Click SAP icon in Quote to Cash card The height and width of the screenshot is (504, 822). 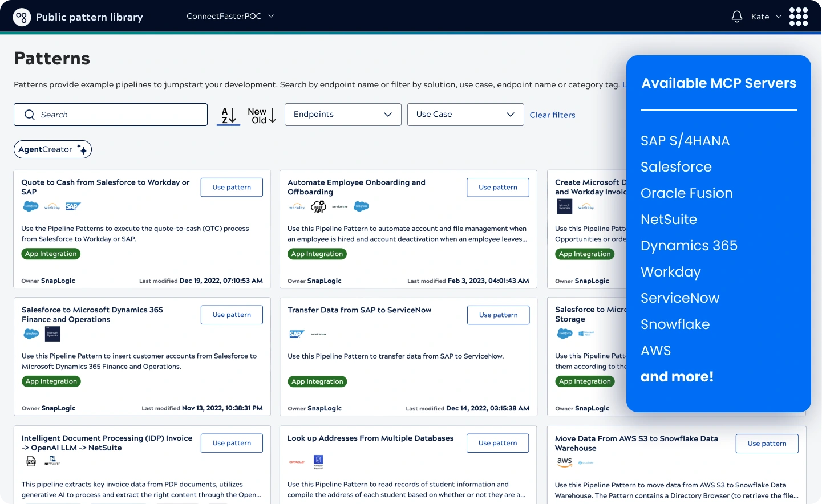click(73, 206)
